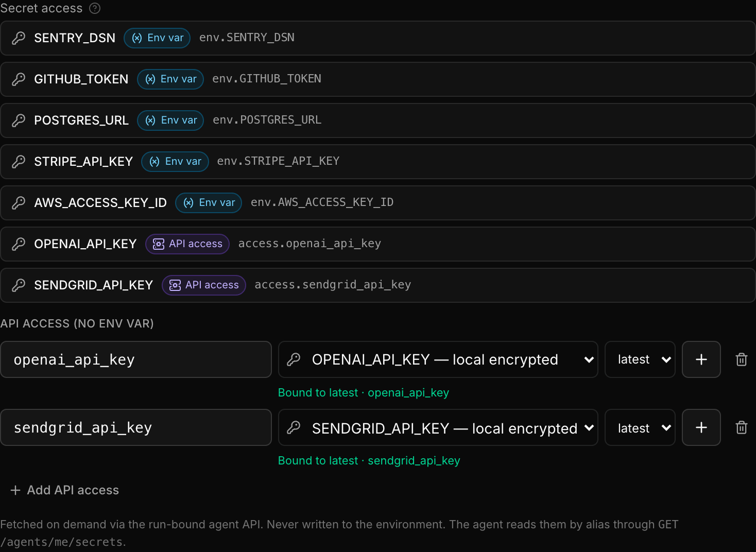
Task: Select the SENTRY_DSN secret name
Action: tap(75, 38)
